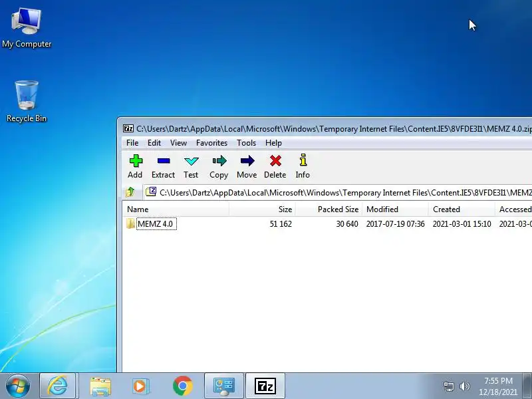
Task: Sort by Created column header
Action: (x=462, y=209)
